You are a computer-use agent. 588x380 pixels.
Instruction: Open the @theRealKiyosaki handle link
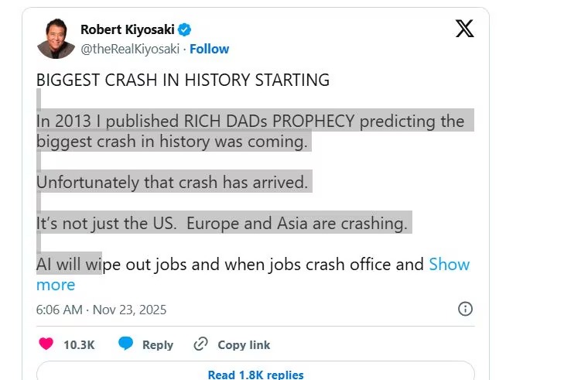(130, 49)
